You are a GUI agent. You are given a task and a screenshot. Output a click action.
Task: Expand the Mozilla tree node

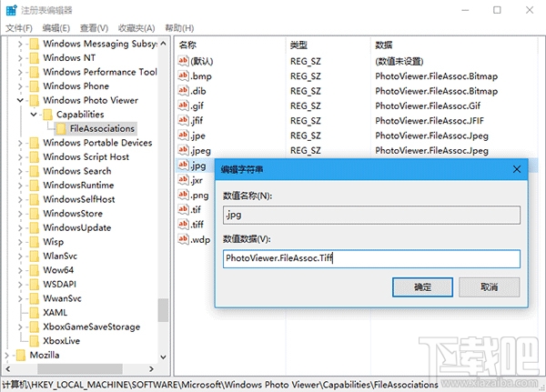pos(7,355)
